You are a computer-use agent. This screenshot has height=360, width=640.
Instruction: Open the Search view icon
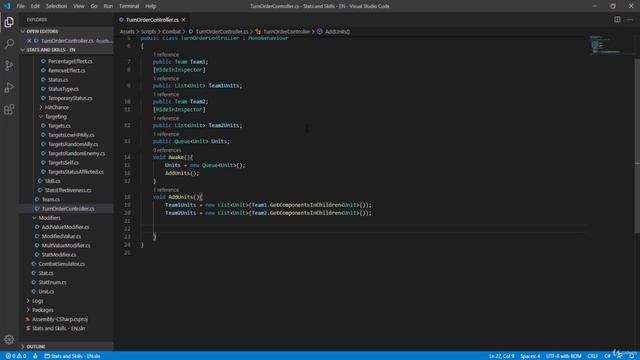(x=9, y=44)
